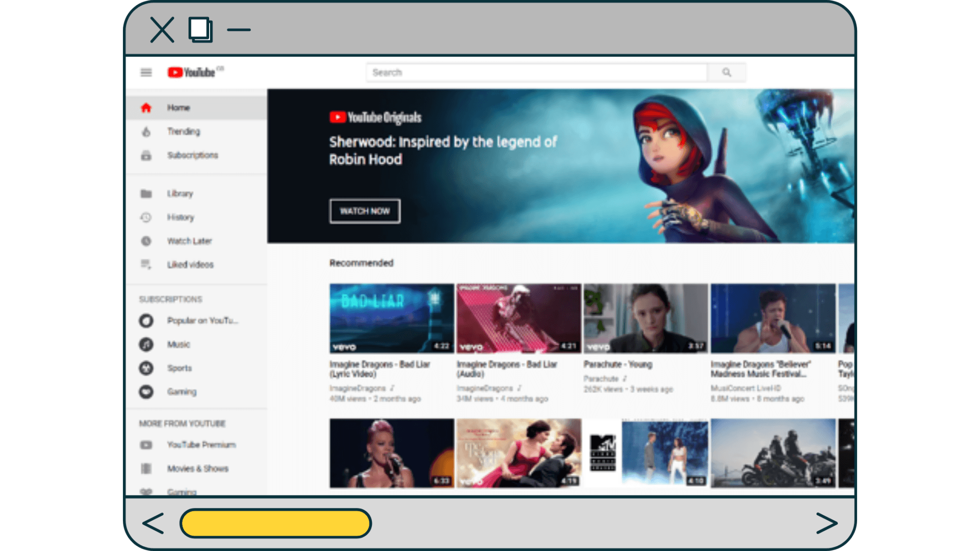This screenshot has height=551, width=980.
Task: Open title Imagine Dragons - Bad Liar (Audio)
Action: 507,369
